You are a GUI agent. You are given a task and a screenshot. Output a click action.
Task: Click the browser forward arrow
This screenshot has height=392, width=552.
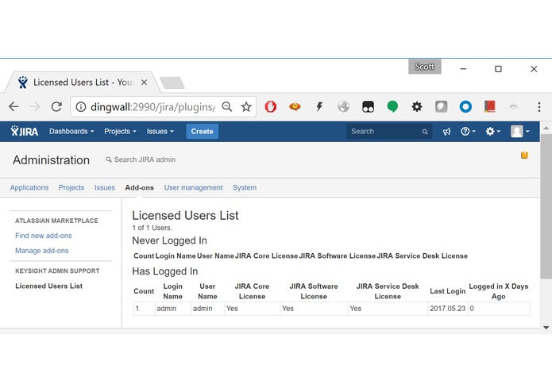pyautogui.click(x=35, y=106)
